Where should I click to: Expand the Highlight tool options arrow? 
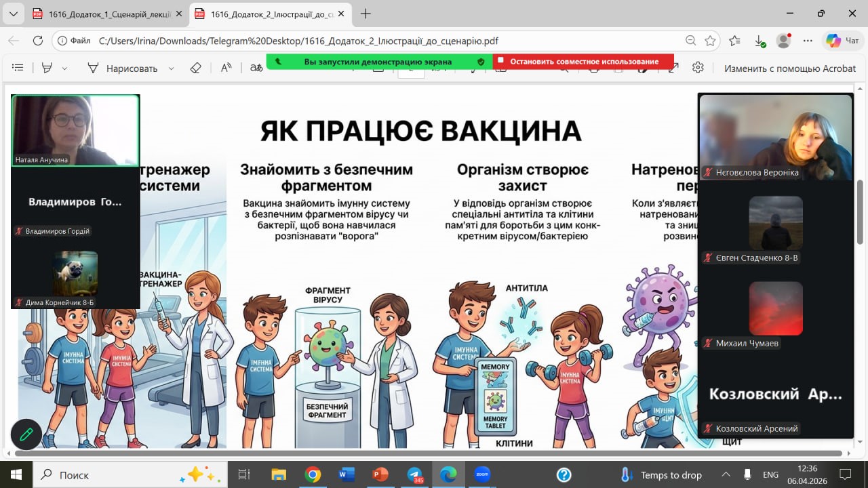coord(65,68)
